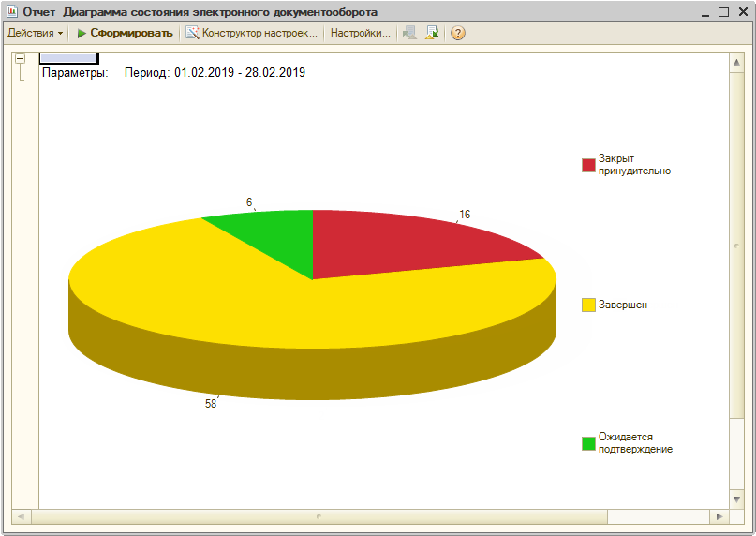Open Конструктор настроек
The image size is (756, 536).
pyautogui.click(x=252, y=33)
